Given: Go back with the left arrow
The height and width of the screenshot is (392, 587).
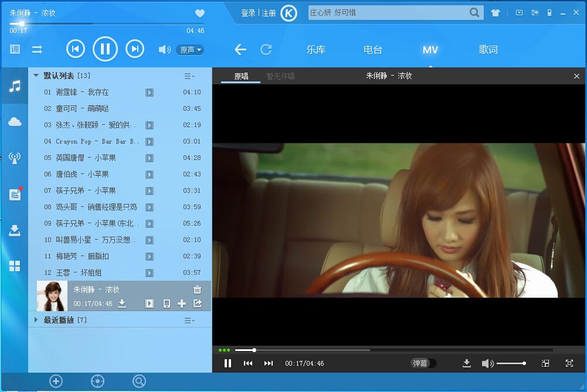Looking at the screenshot, I should click(x=240, y=49).
